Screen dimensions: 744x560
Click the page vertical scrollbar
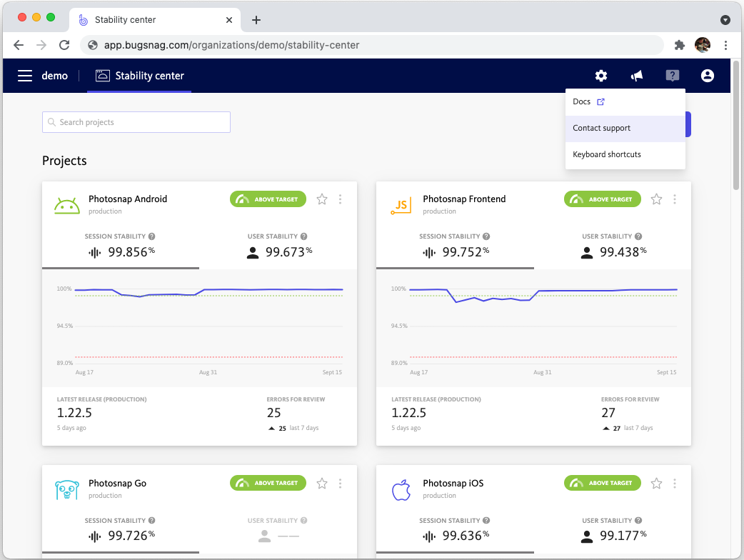[736, 125]
